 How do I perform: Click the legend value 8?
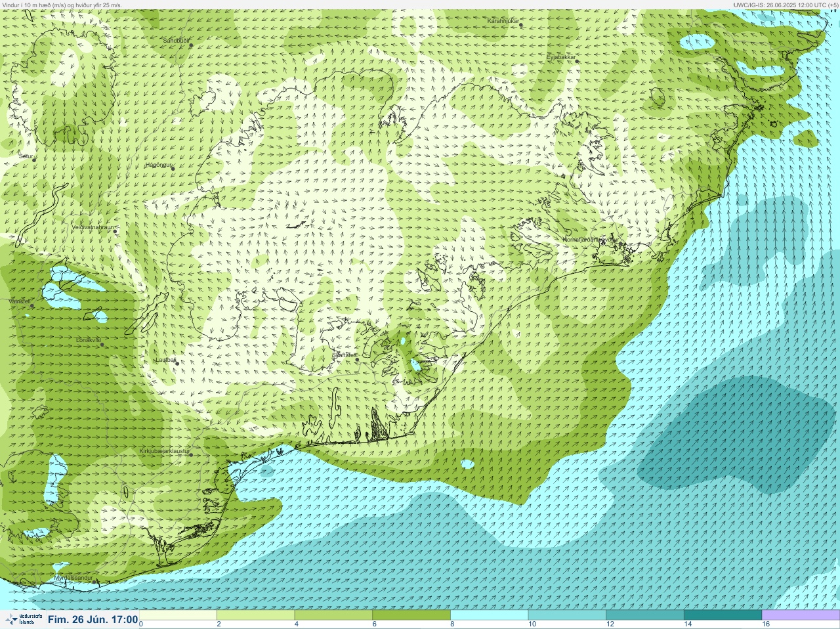[452, 624]
